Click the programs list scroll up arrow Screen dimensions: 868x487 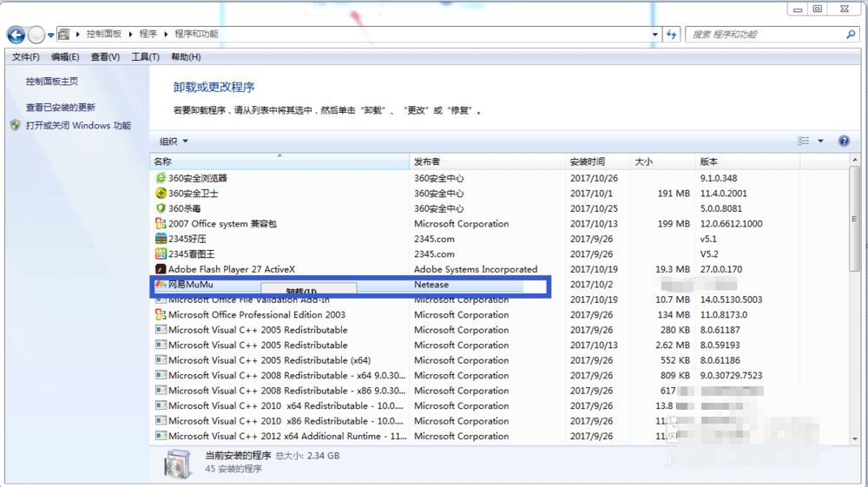point(855,160)
